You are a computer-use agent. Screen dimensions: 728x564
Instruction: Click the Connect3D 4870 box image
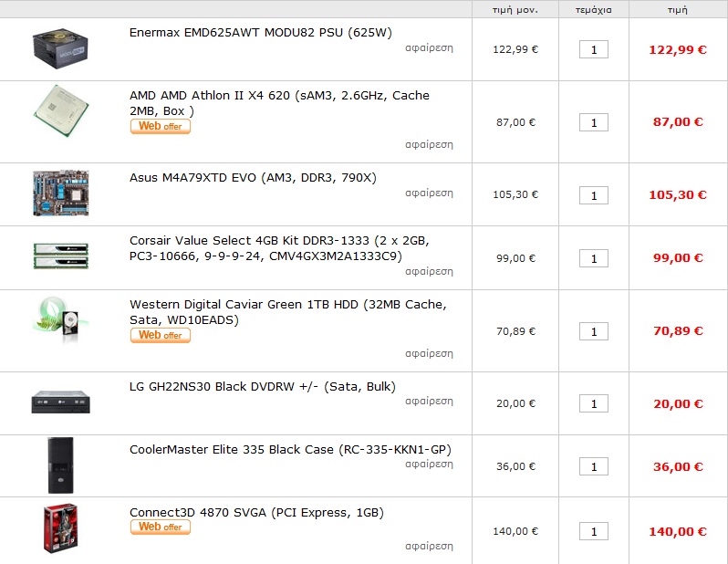[x=61, y=528]
